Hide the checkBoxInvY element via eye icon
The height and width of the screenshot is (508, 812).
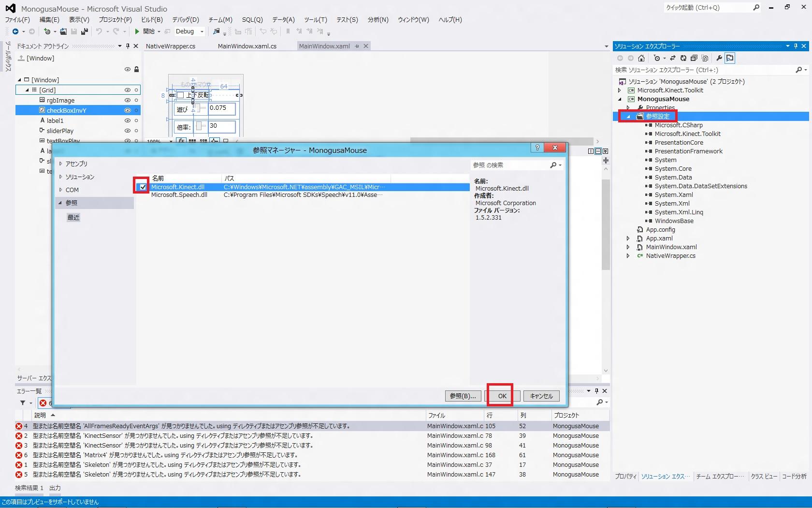(x=128, y=110)
